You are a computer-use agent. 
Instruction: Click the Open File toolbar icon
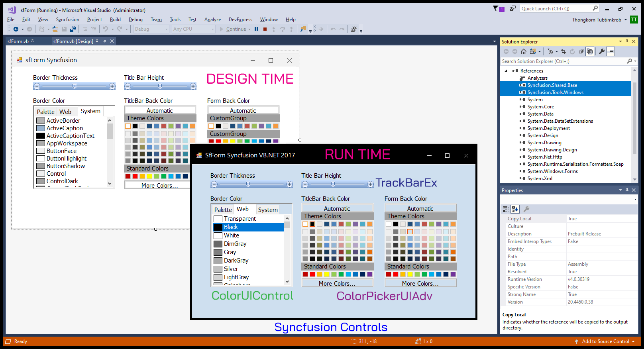click(55, 29)
